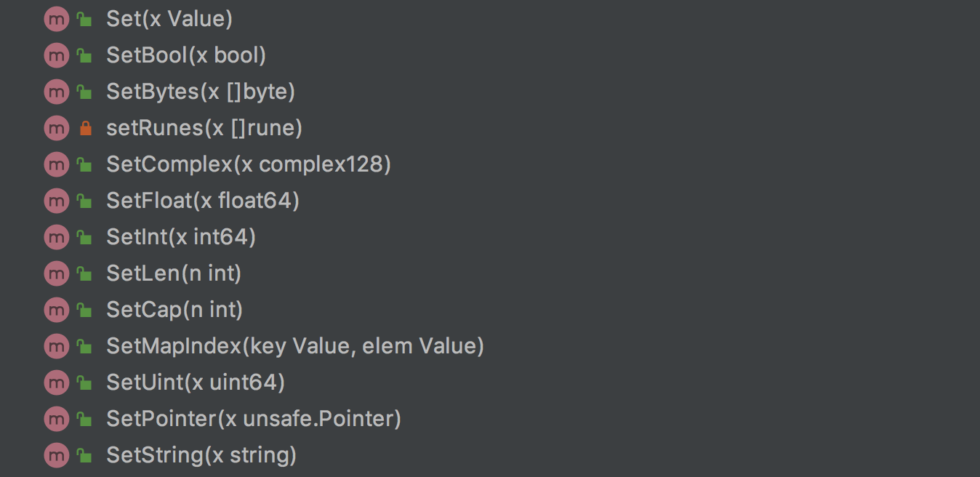Click the green unlocked icon next to SetCap
The image size is (980, 477).
point(85,310)
